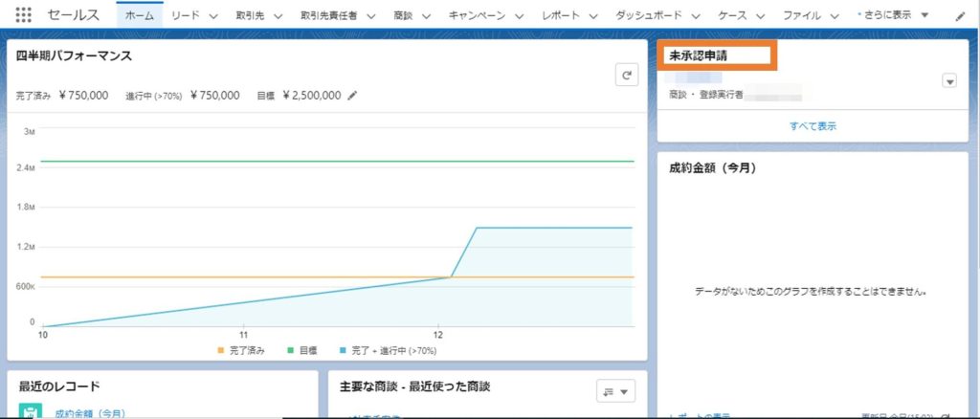Image resolution: width=980 pixels, height=419 pixels.
Task: Open the レポート tab
Action: (x=561, y=16)
